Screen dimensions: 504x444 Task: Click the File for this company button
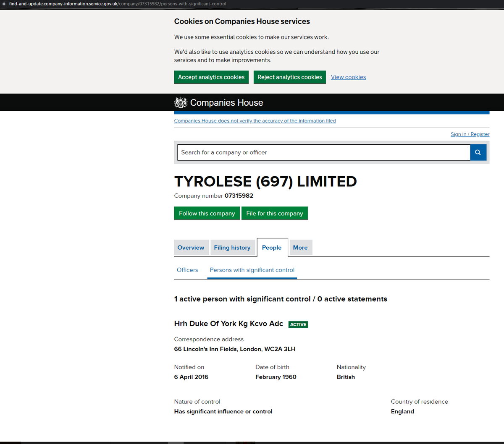click(x=275, y=213)
